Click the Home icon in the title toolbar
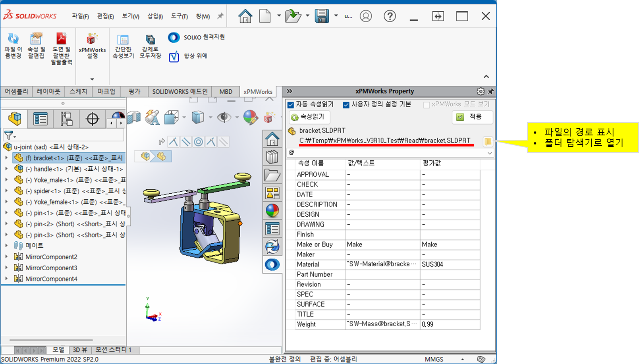 click(x=245, y=16)
